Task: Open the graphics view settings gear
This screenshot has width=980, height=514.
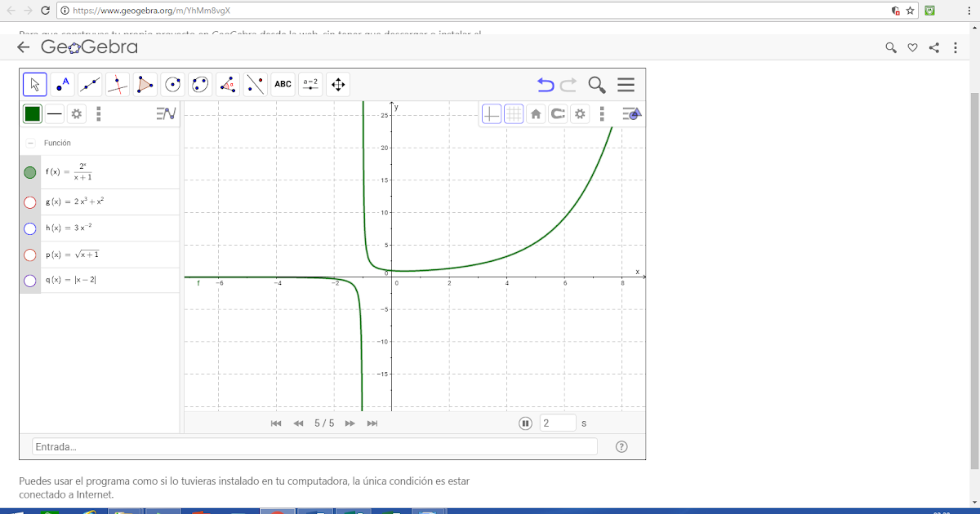Action: (x=580, y=113)
